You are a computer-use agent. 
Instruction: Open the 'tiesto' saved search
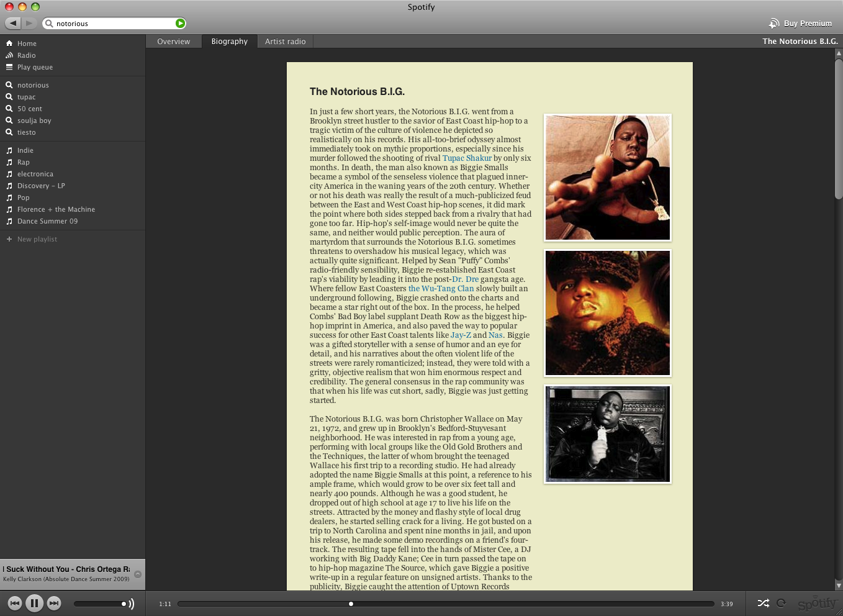point(73,132)
